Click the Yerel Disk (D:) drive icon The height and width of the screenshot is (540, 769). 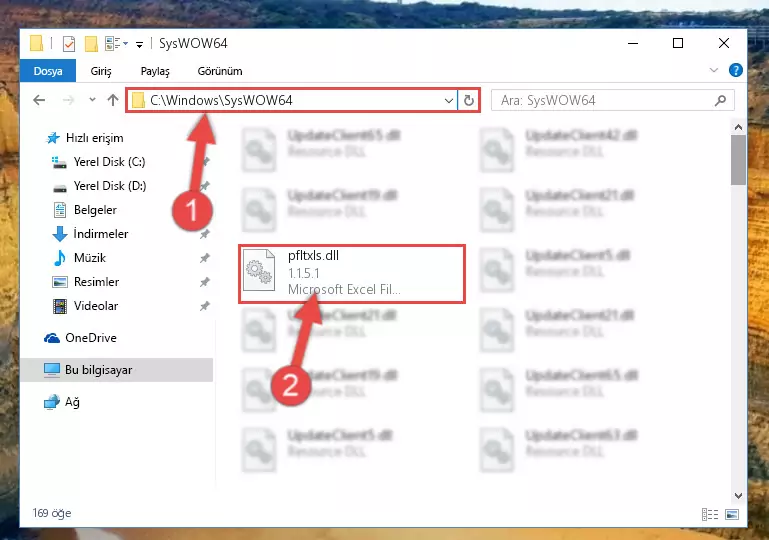pyautogui.click(x=59, y=187)
